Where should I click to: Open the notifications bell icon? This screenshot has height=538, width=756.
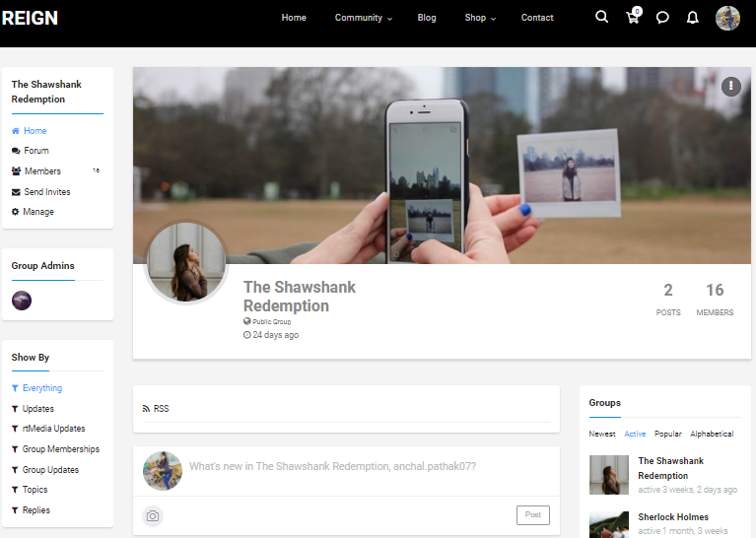pyautogui.click(x=692, y=18)
